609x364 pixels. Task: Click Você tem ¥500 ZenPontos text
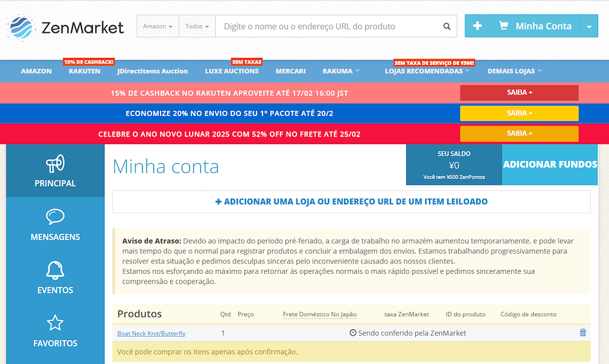click(x=454, y=177)
